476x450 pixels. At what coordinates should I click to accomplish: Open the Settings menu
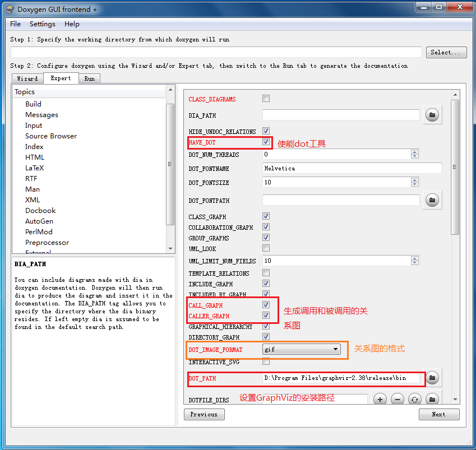[x=43, y=24]
